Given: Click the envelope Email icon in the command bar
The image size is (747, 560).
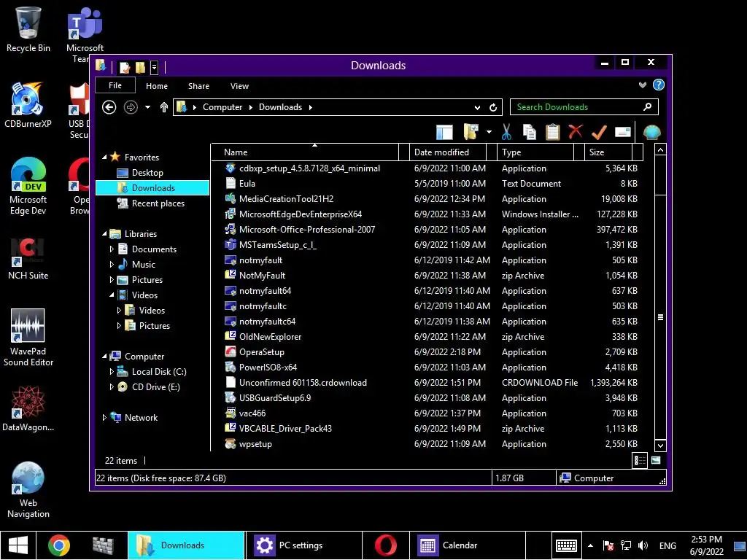Looking at the screenshot, I should pos(623,132).
